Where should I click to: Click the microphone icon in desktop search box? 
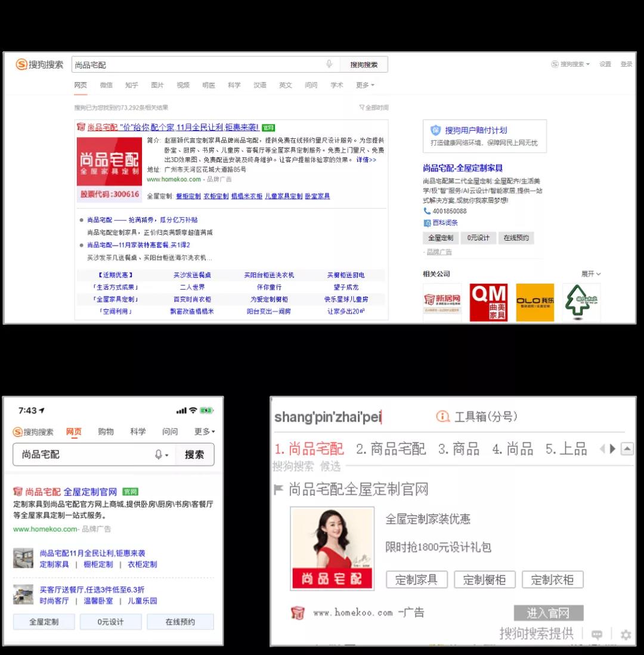[x=329, y=64]
